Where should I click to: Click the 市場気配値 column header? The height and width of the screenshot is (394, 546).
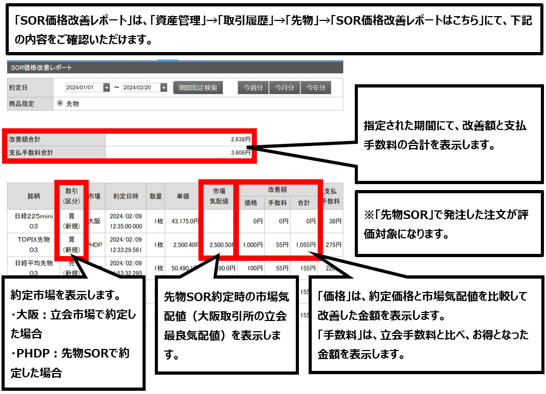(219, 196)
